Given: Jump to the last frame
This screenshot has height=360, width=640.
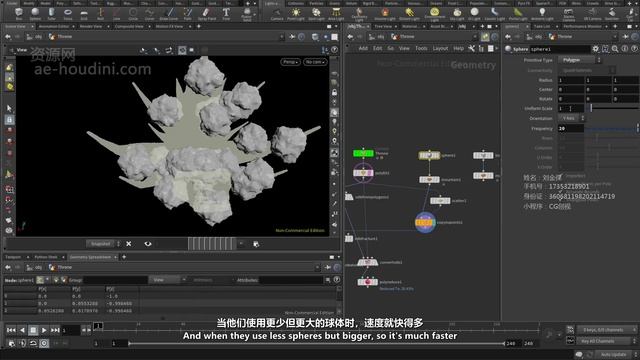Looking at the screenshot, I should tap(55, 330).
